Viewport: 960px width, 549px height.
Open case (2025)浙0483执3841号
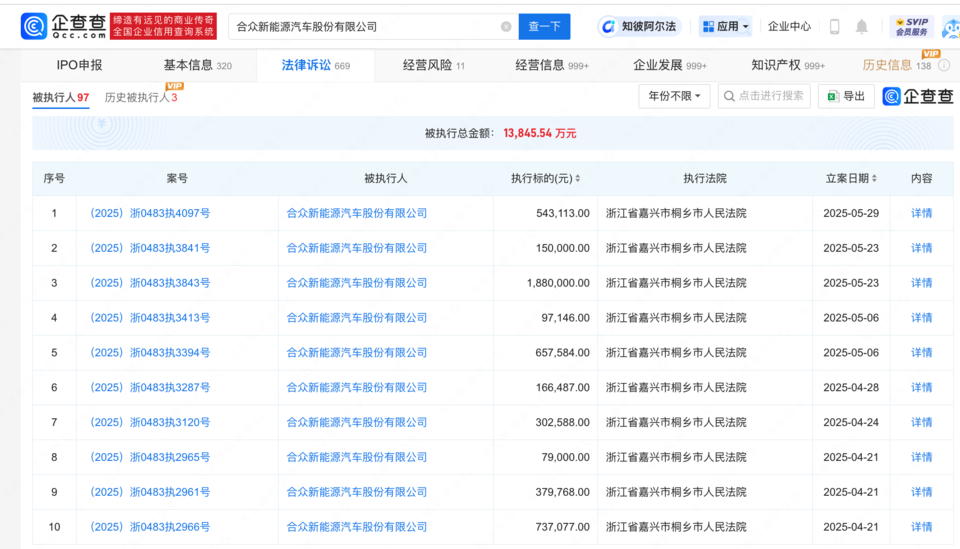150,248
